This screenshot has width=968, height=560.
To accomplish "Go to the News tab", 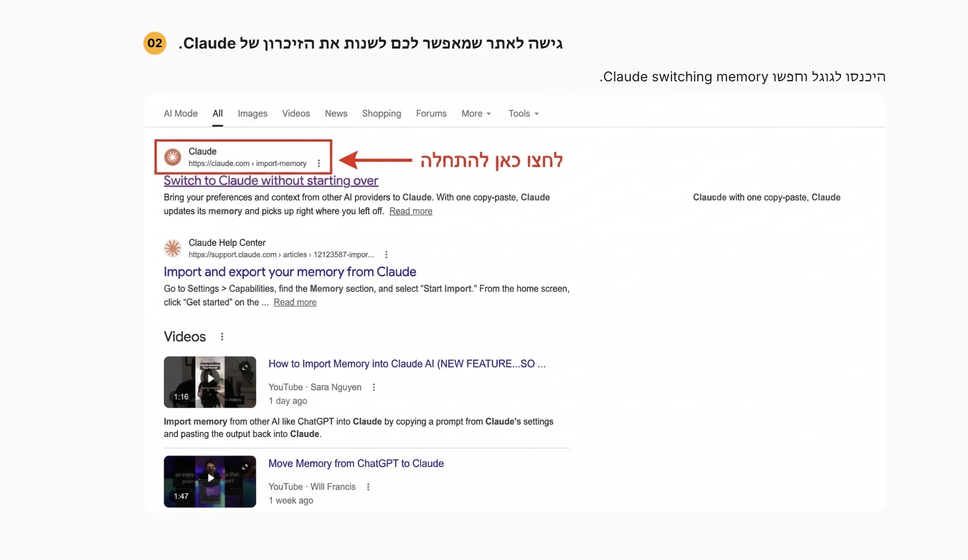I will (336, 114).
